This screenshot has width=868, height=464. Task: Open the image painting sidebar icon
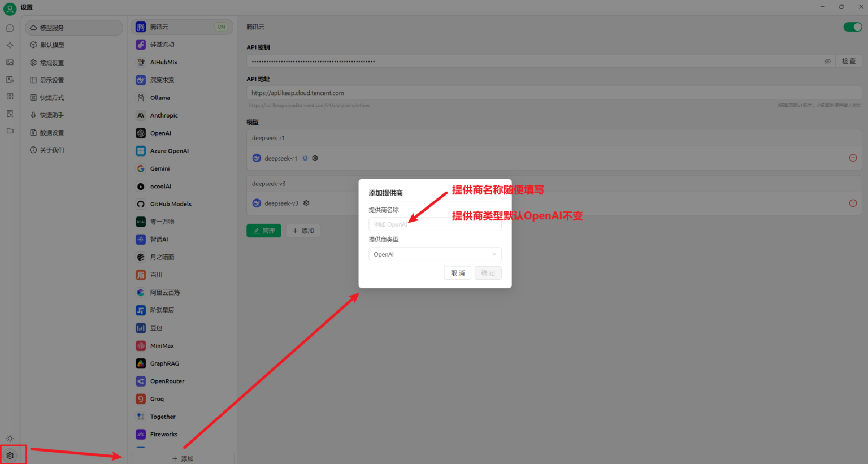(x=10, y=62)
